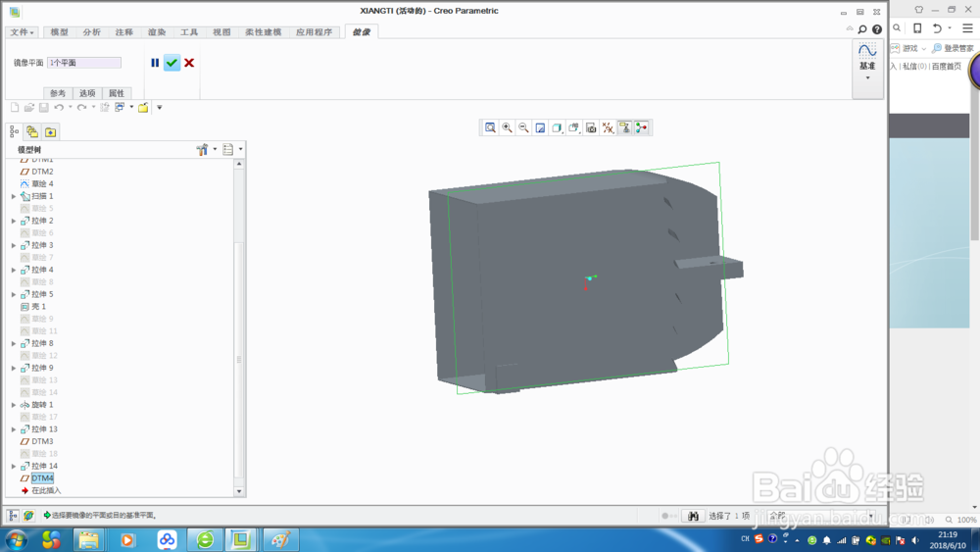Expand the 扫描 1 tree node
The width and height of the screenshot is (980, 552).
pos(14,196)
